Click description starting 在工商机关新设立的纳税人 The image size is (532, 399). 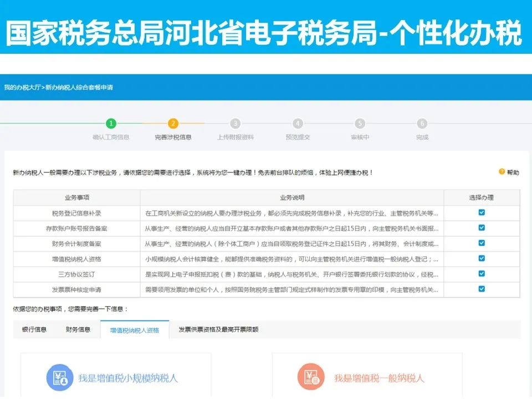(x=292, y=213)
